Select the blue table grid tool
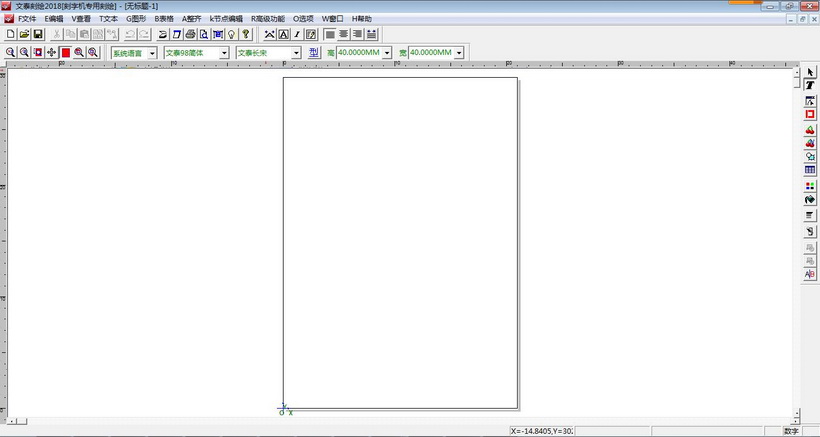The width and height of the screenshot is (820, 437). [810, 170]
